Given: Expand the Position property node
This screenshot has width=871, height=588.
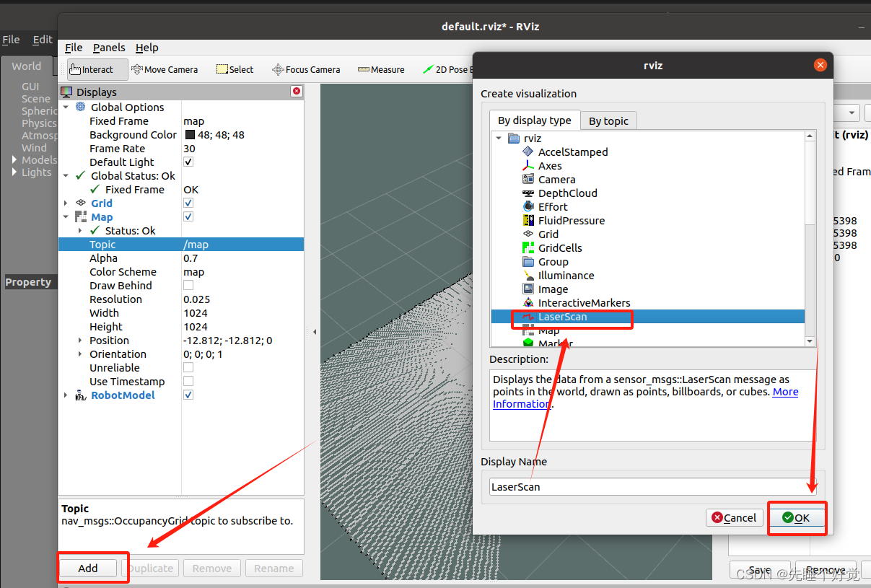Looking at the screenshot, I should point(80,340).
